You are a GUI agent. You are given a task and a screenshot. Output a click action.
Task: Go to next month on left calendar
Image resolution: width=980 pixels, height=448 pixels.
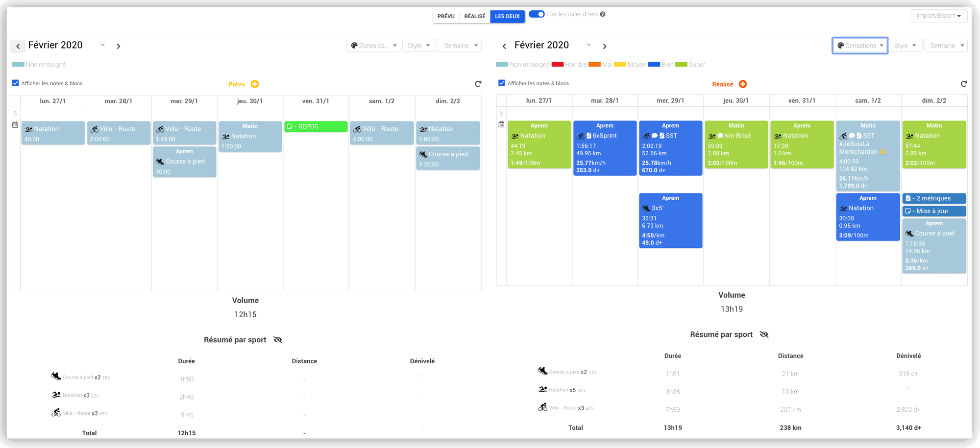pyautogui.click(x=118, y=46)
